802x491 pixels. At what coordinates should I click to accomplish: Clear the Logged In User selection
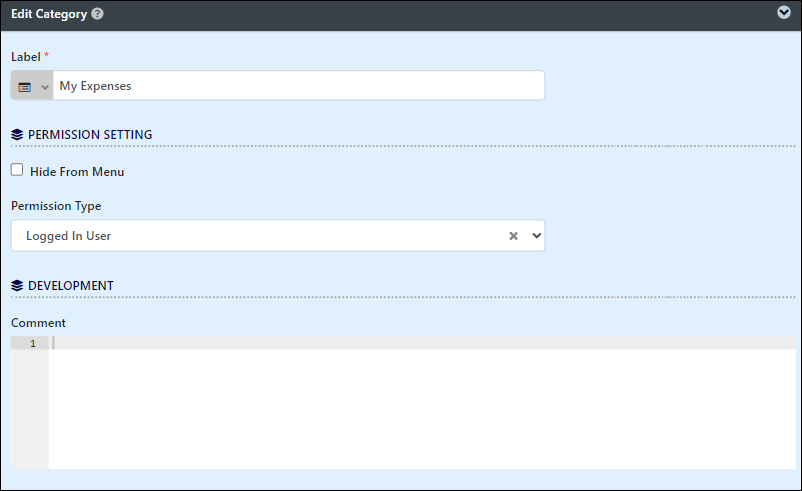[x=514, y=236]
